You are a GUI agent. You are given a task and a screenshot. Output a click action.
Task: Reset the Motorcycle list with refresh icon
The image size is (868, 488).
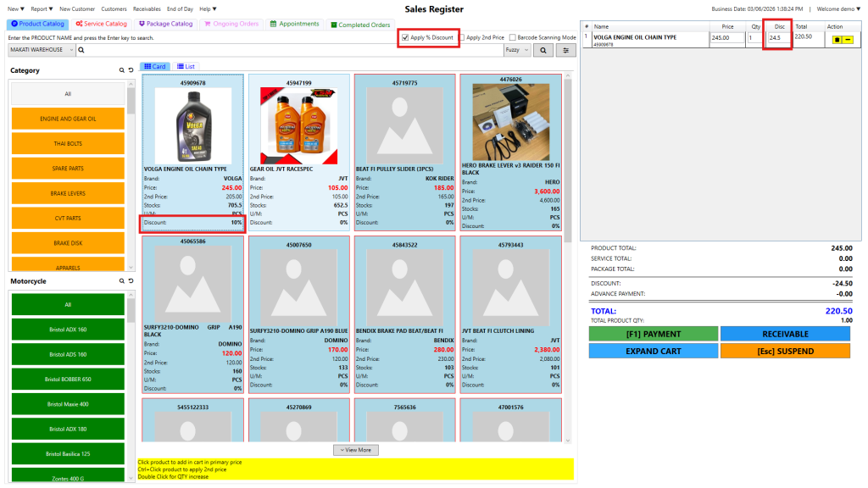point(131,281)
